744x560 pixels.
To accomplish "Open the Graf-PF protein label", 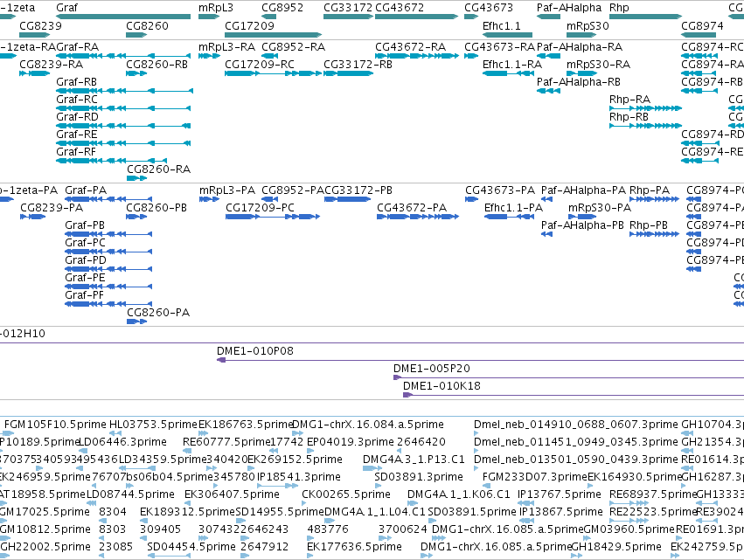I will pyautogui.click(x=85, y=295).
